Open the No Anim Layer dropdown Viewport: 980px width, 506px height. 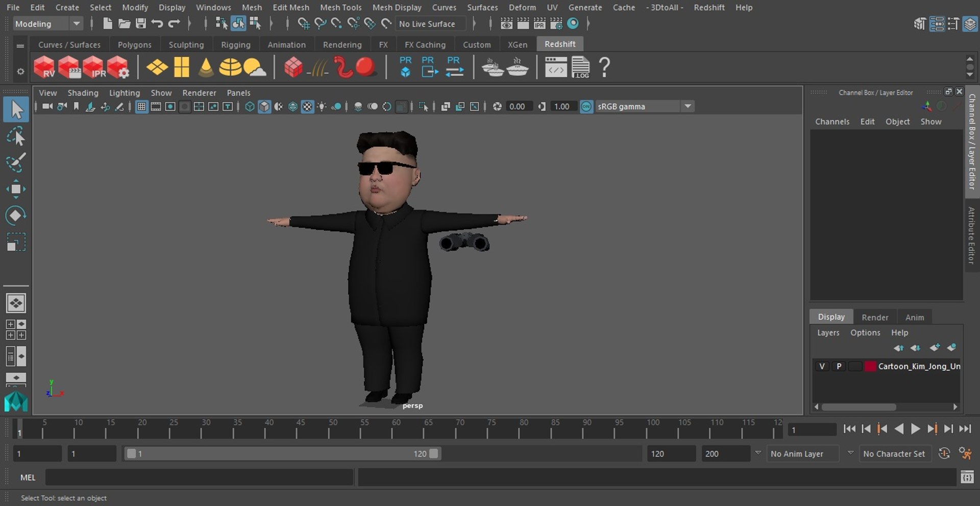803,453
